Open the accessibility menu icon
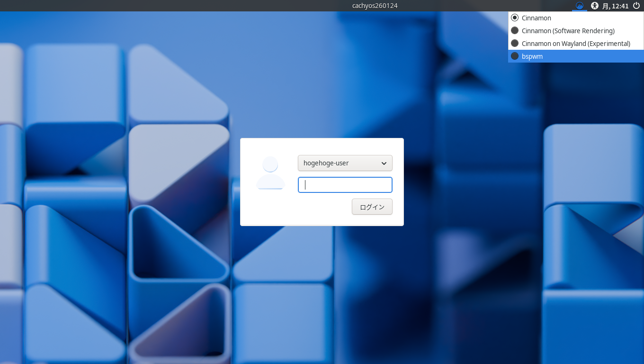644x364 pixels. click(595, 6)
